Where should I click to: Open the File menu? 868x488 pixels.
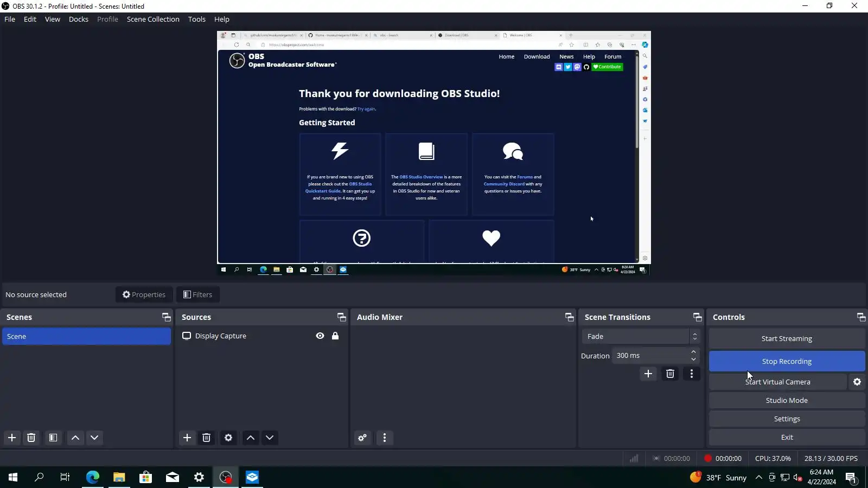tap(10, 19)
